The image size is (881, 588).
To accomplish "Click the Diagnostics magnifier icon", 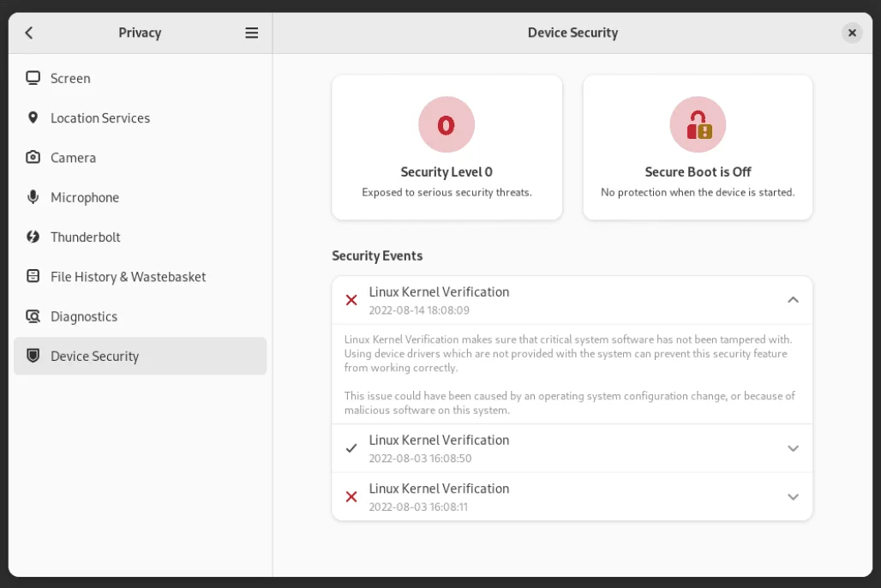I will [33, 316].
